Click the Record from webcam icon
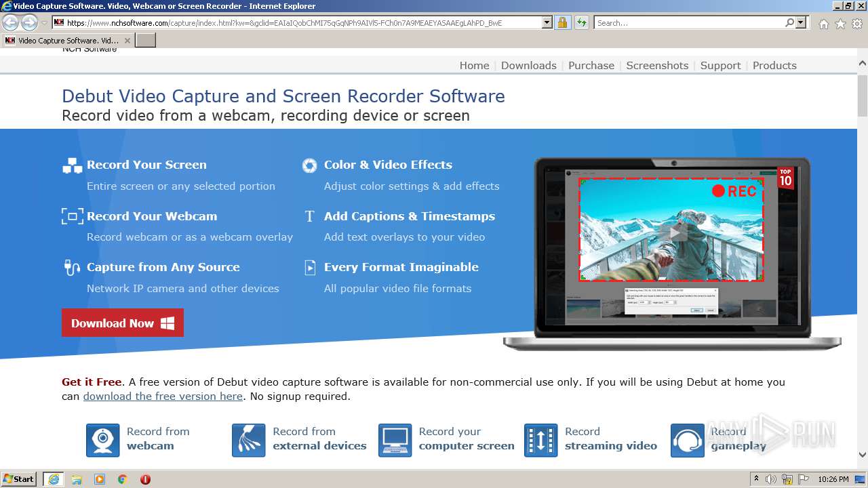The width and height of the screenshot is (868, 488). pyautogui.click(x=103, y=441)
